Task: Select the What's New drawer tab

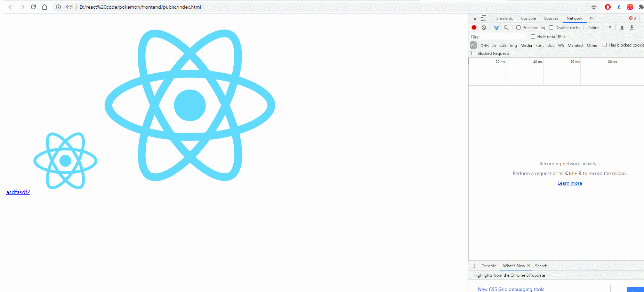Action: click(514, 266)
